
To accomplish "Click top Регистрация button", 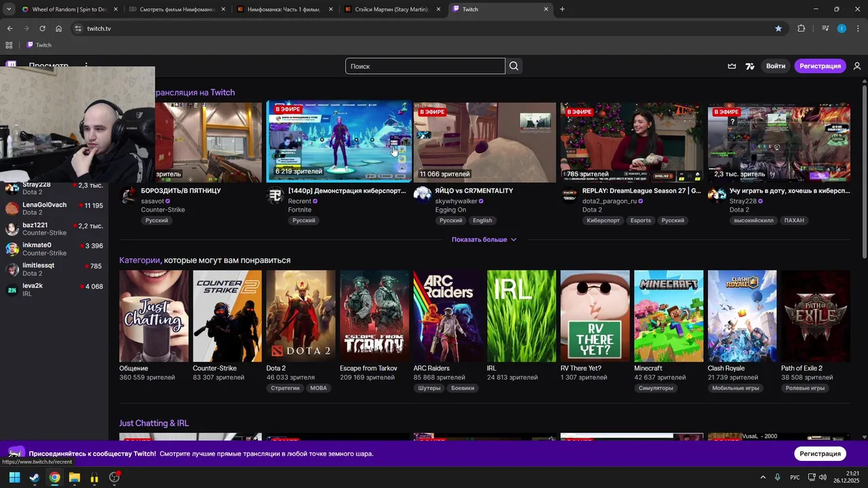I will tap(820, 66).
